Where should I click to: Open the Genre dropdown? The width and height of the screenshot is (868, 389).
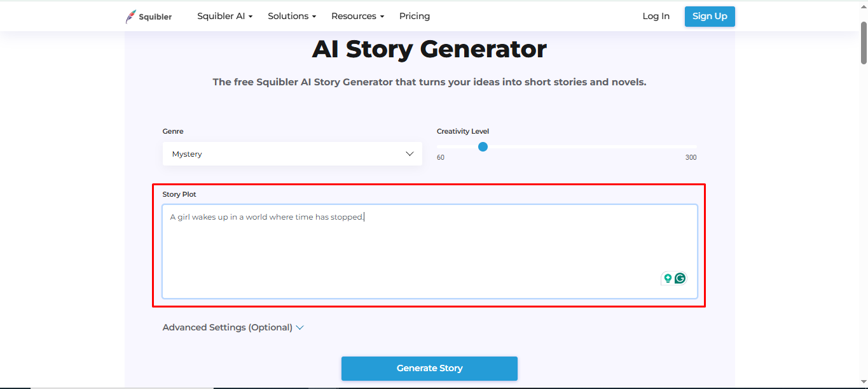(x=292, y=153)
